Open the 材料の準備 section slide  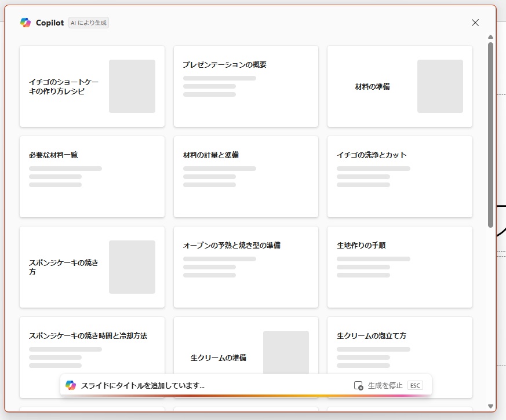[399, 86]
